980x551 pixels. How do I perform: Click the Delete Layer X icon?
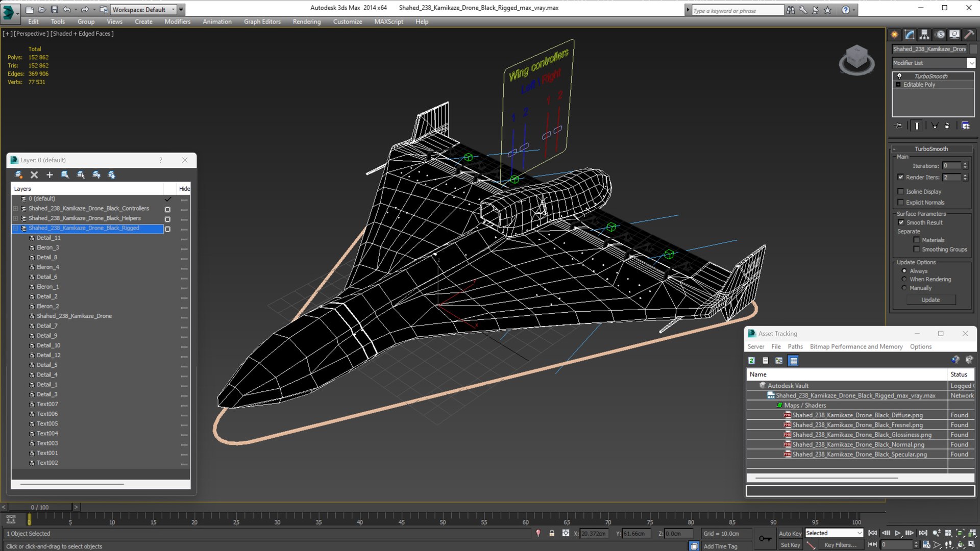point(34,175)
